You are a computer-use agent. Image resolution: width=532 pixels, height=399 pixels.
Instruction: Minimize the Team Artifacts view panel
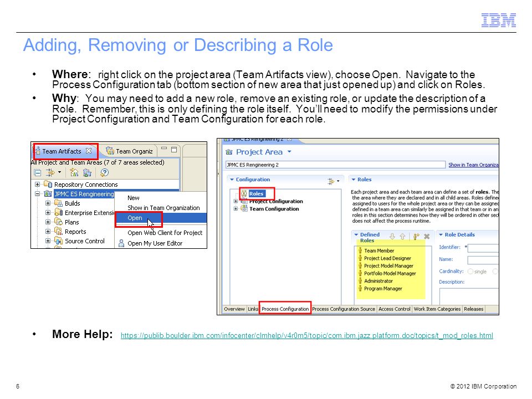tap(164, 149)
